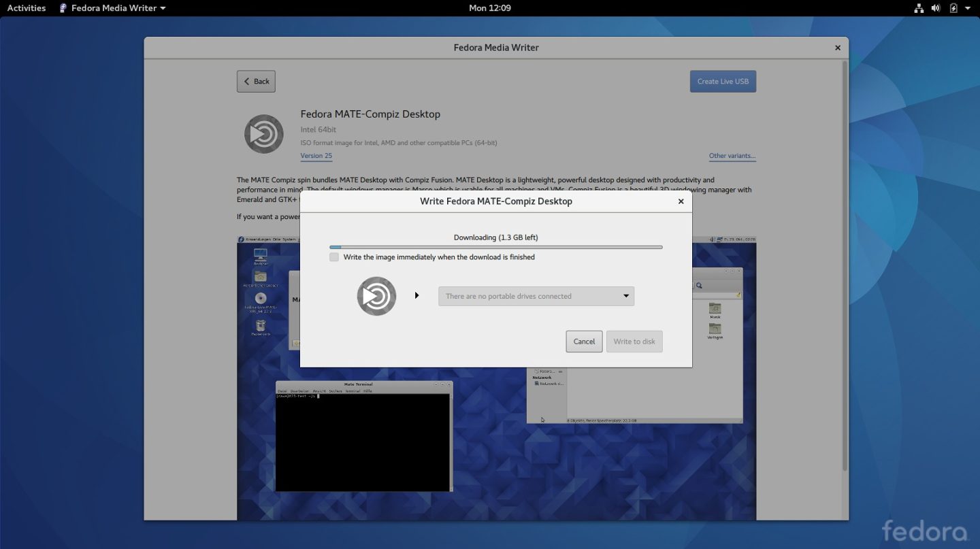
Task: Open the Version 25 selector
Action: tap(316, 156)
